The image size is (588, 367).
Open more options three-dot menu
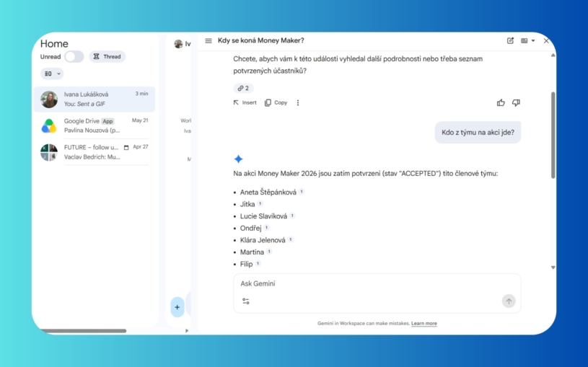click(x=298, y=102)
